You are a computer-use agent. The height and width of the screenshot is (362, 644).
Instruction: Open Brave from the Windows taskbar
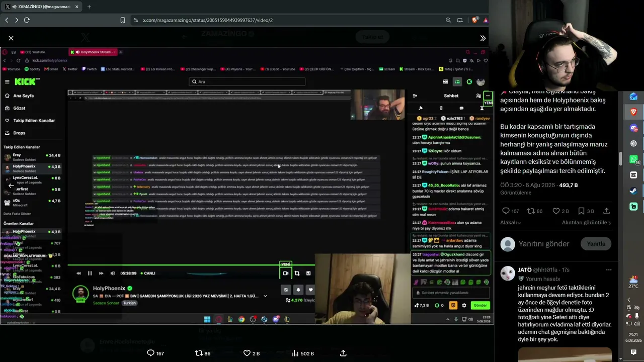[x=633, y=111]
